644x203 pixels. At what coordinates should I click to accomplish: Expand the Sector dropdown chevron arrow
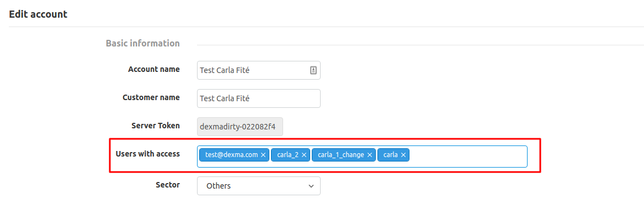[x=311, y=186]
